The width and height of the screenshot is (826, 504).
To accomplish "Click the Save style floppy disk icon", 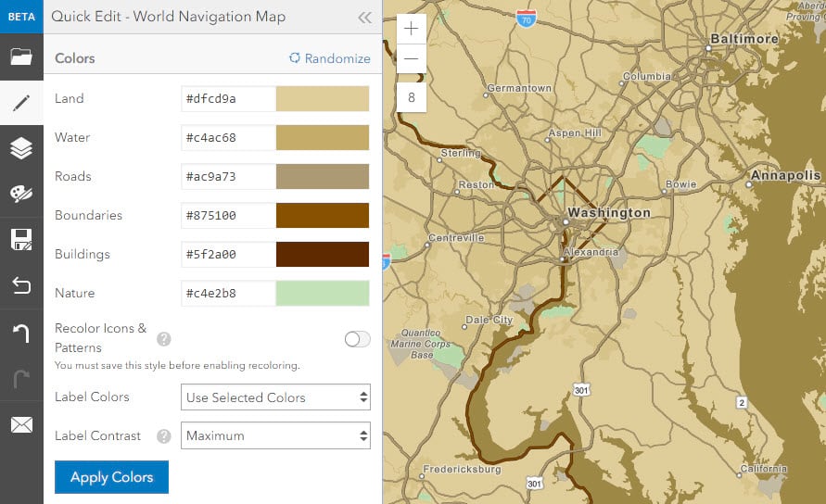I will click(x=21, y=239).
